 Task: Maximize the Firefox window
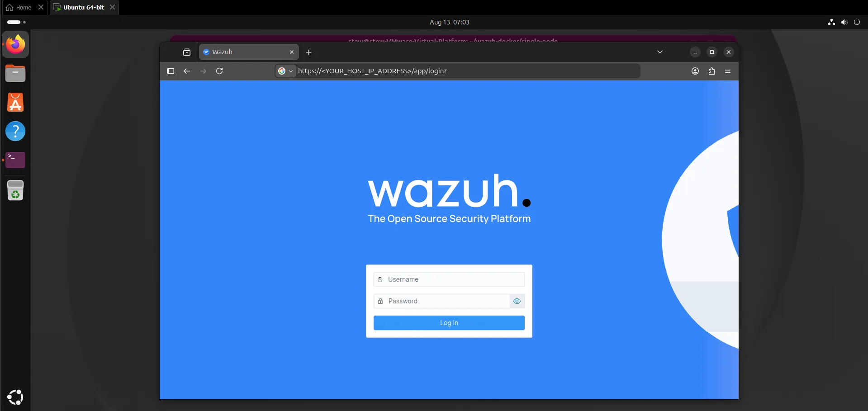(712, 52)
